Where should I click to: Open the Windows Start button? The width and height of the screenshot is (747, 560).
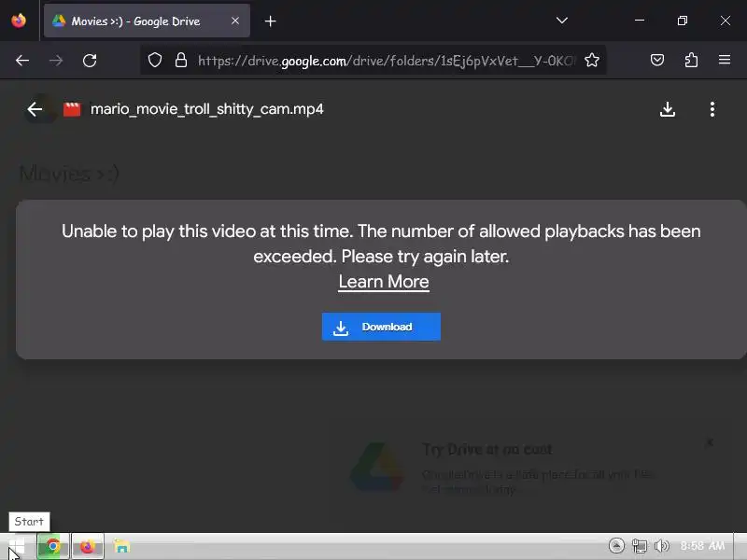point(17,547)
